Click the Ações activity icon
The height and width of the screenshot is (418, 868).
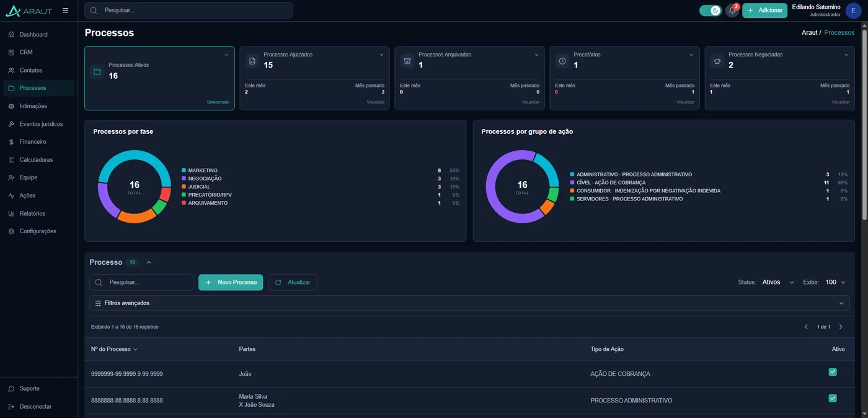(x=11, y=196)
